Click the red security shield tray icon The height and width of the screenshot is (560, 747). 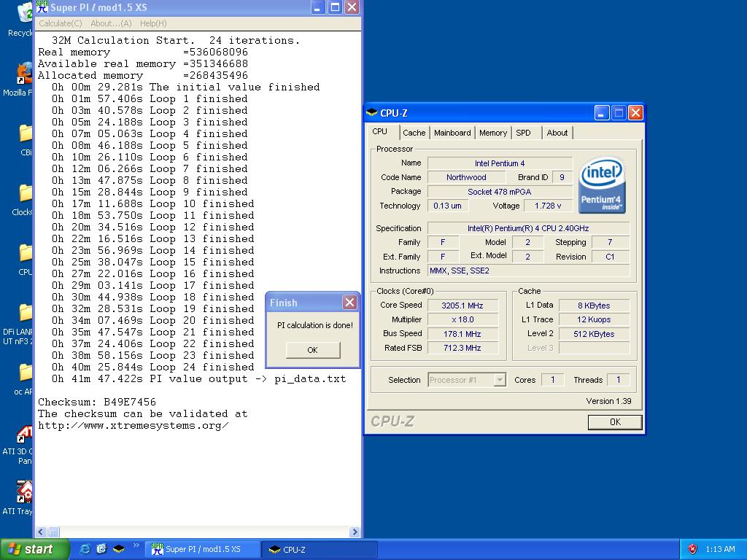click(x=693, y=549)
